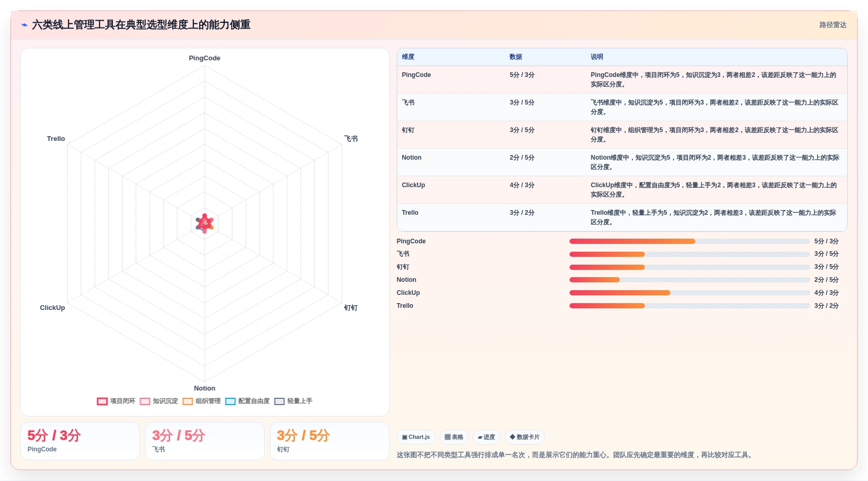
Task: Toggle the 轻量上手 legend swatch
Action: 279,401
